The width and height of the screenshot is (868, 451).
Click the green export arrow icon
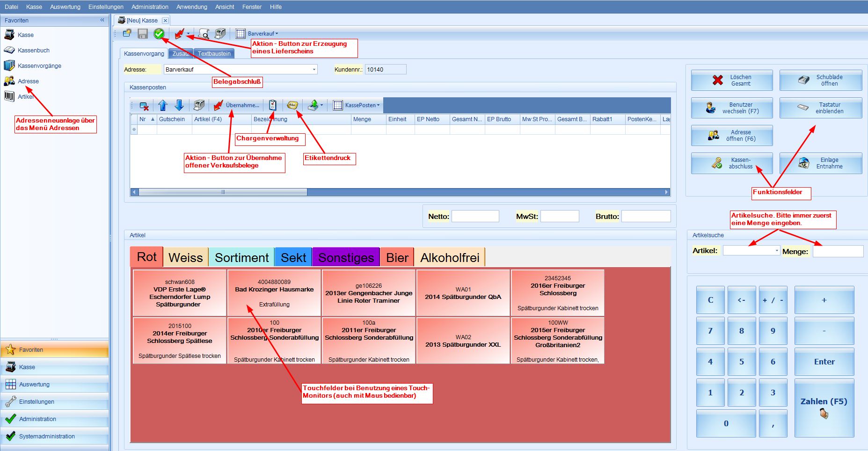tap(313, 105)
